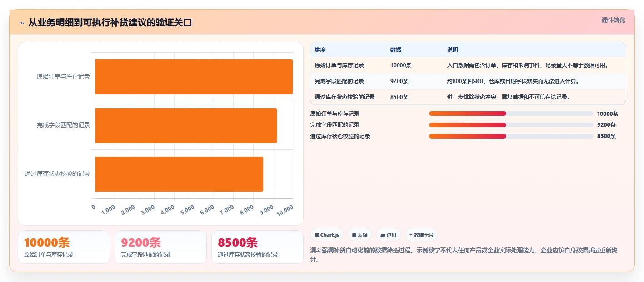Click the table cell 9200条
644x282 pixels.
tap(399, 81)
